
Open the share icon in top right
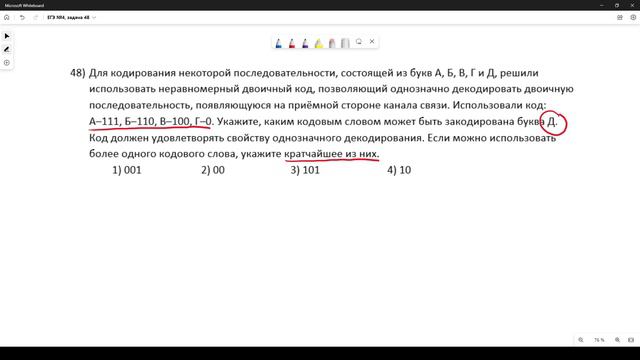[x=620, y=18]
